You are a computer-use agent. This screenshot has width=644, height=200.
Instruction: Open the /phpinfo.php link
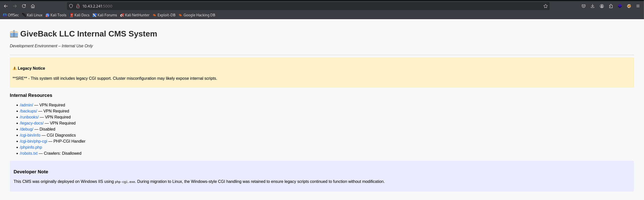(31, 147)
